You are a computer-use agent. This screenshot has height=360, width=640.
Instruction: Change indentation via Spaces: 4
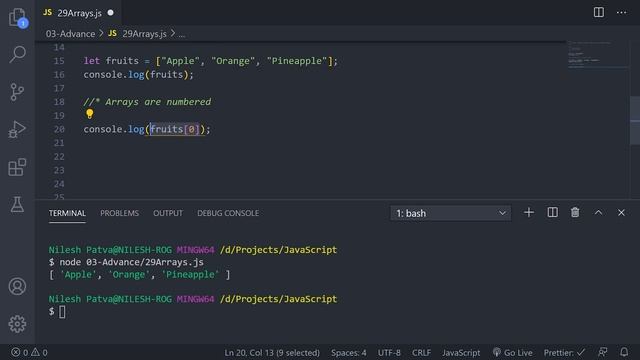point(349,352)
